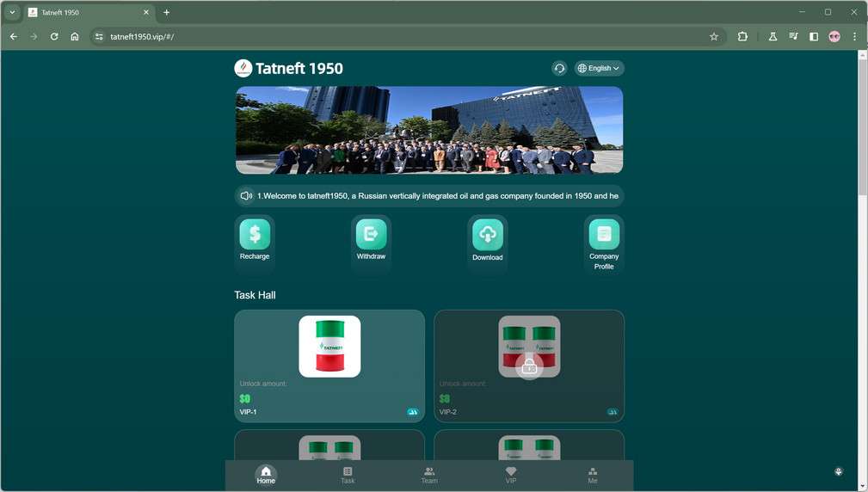This screenshot has height=492, width=868.
Task: Click the page vertical scrollbar thumb
Action: 863,126
